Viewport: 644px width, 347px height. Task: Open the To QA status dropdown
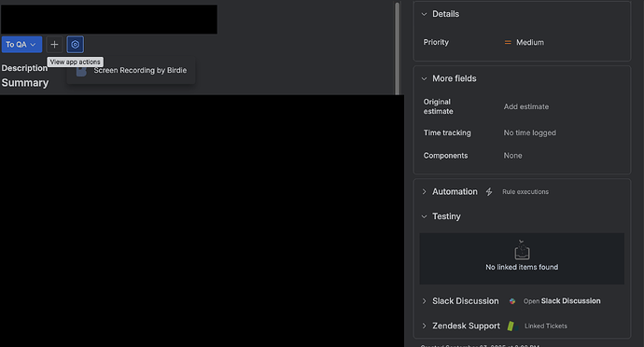click(21, 45)
